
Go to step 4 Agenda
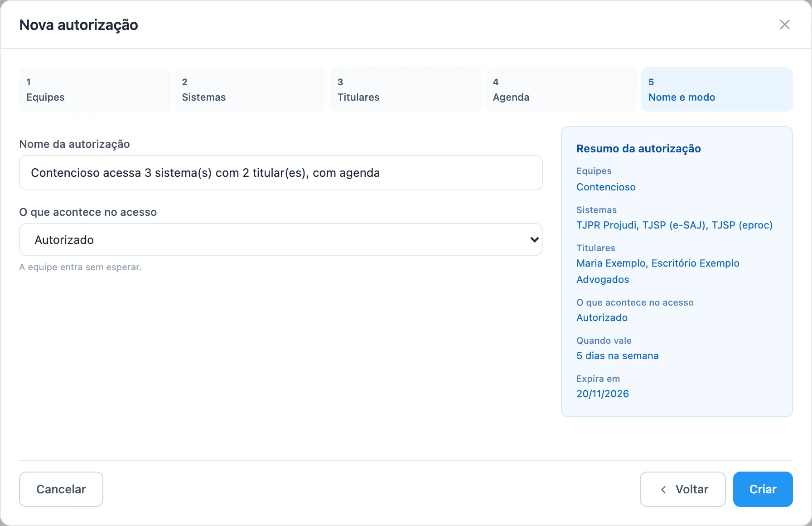tap(561, 89)
